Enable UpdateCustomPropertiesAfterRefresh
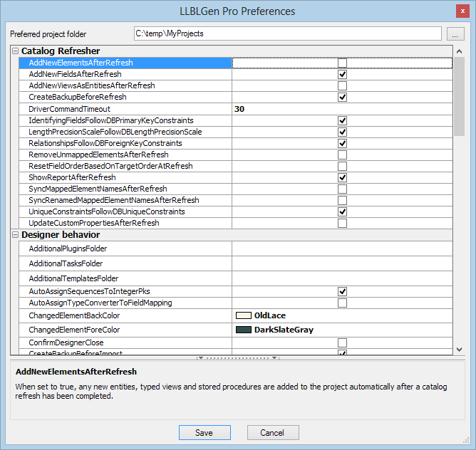 click(342, 223)
